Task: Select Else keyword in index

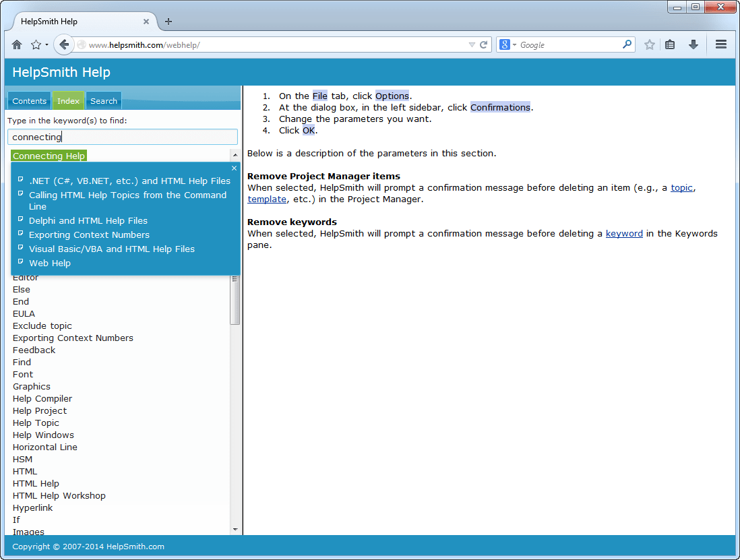Action: pos(22,289)
